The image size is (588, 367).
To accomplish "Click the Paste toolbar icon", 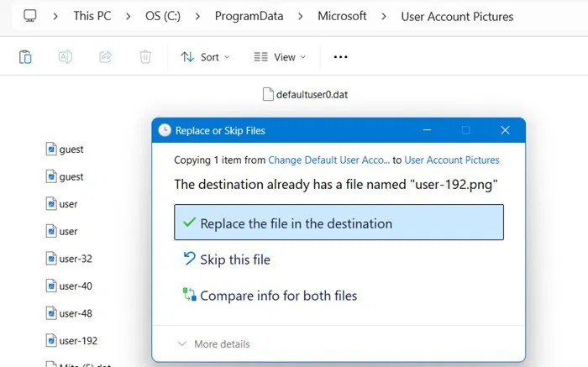I will click(x=25, y=57).
